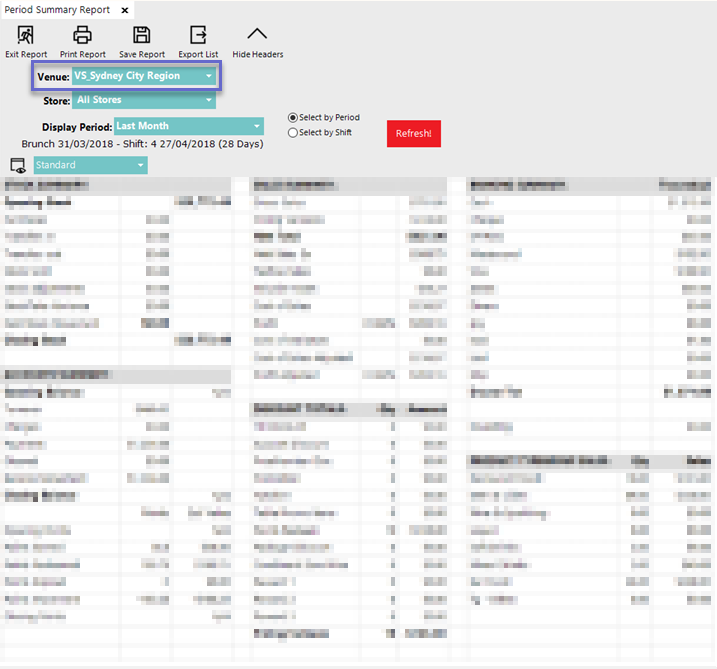The width and height of the screenshot is (717, 669).
Task: Click the eye view icon beside Standard
Action: click(x=17, y=165)
